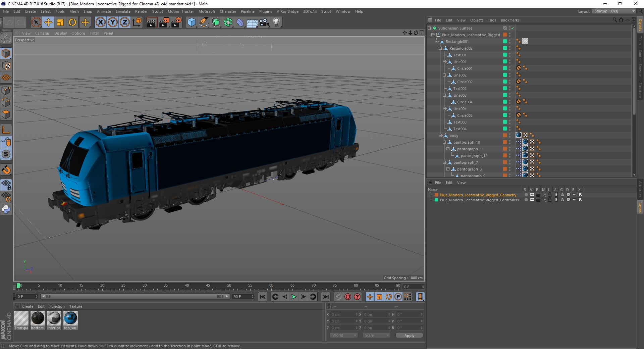Collapse the Rectangle002 tree node

[440, 48]
